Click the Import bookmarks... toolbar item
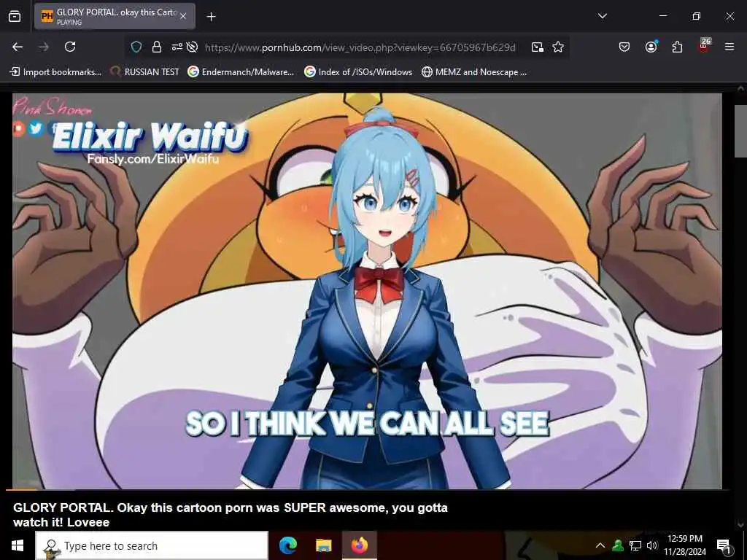Viewport: 747px width, 560px height. coord(55,72)
